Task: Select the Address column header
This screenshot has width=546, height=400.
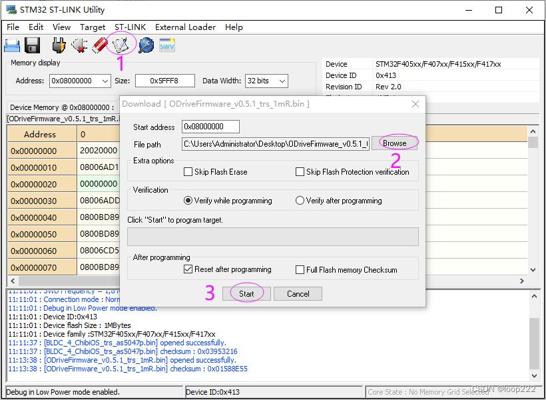Action: [41, 134]
